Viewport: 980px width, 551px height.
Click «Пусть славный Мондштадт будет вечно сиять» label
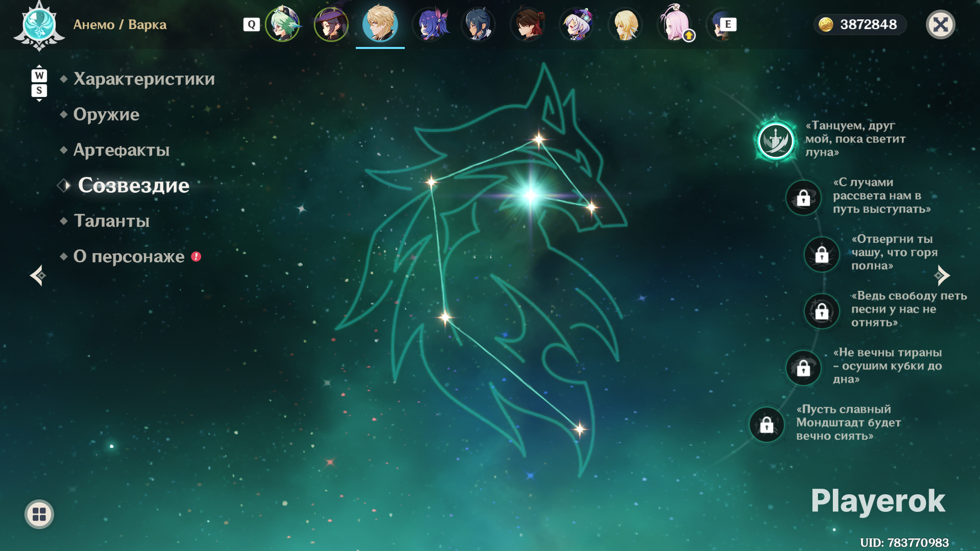849,423
